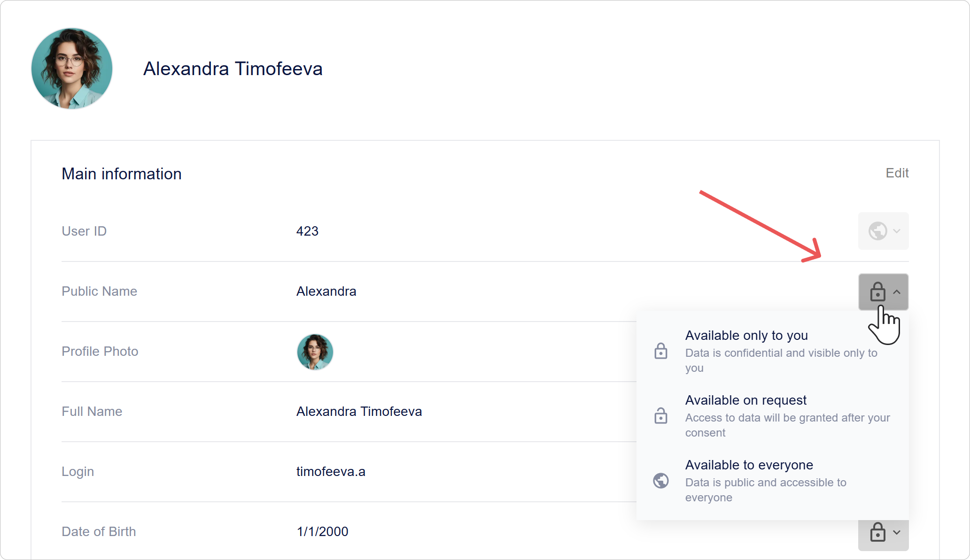The width and height of the screenshot is (970, 560).
Task: Click the Date of Birth value 1/1/2000
Action: pyautogui.click(x=322, y=532)
